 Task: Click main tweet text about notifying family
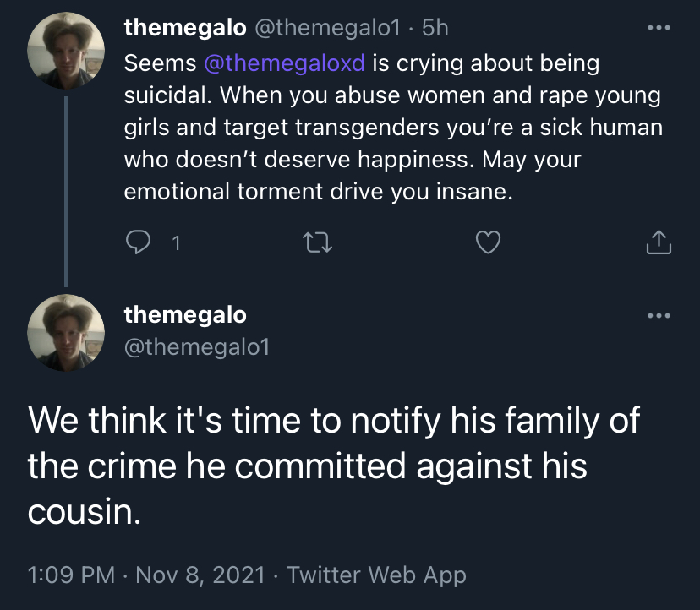[x=334, y=466]
